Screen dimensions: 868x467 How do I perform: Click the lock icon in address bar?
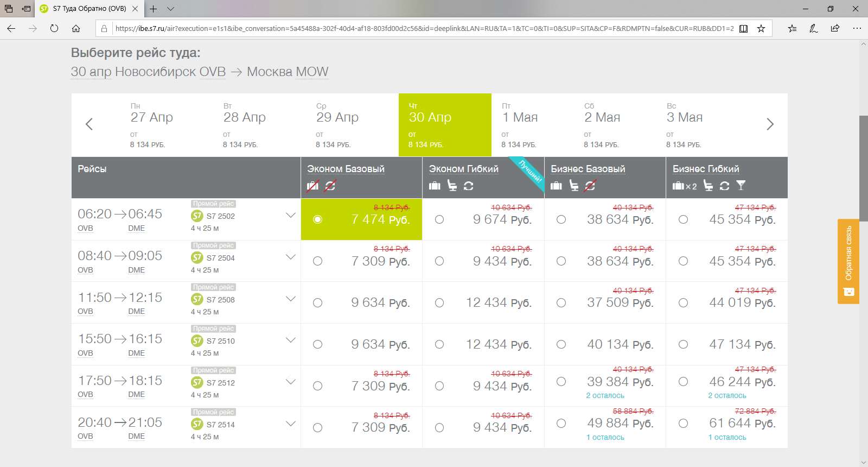pos(104,28)
